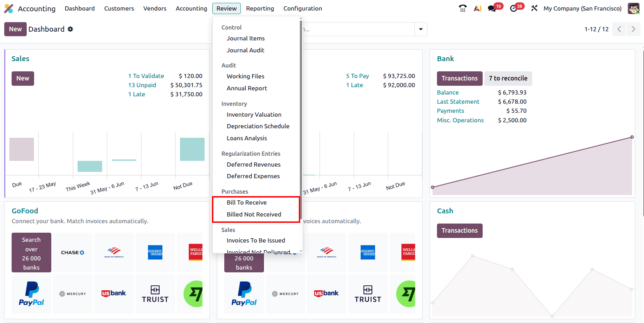The image size is (644, 323).
Task: Open the Accounting menu in the navbar
Action: [192, 8]
